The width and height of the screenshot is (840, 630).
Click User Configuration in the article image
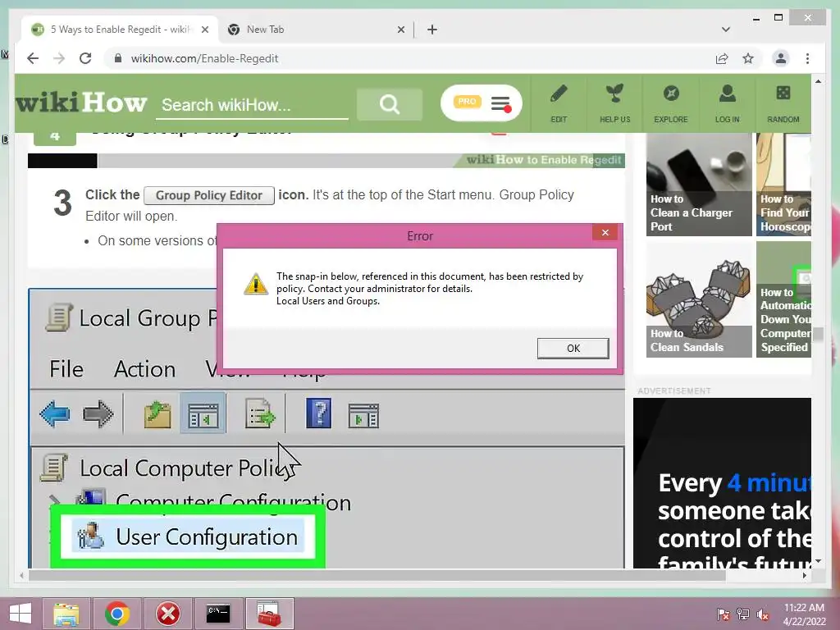pyautogui.click(x=188, y=536)
